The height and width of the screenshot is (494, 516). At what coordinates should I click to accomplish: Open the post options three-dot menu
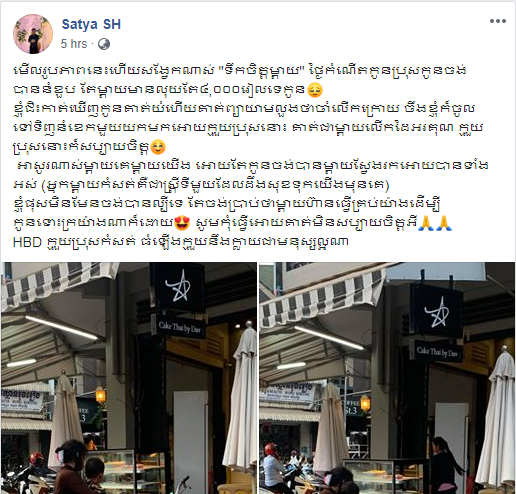(498, 21)
